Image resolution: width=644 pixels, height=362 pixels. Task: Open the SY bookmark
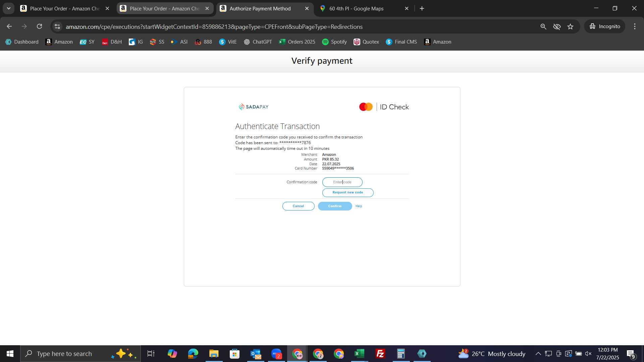coord(87,42)
